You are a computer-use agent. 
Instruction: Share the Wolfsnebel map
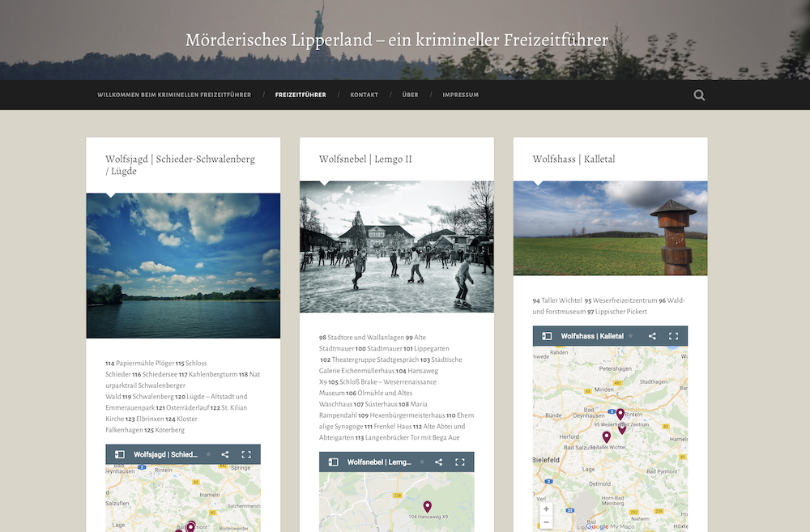click(x=438, y=462)
